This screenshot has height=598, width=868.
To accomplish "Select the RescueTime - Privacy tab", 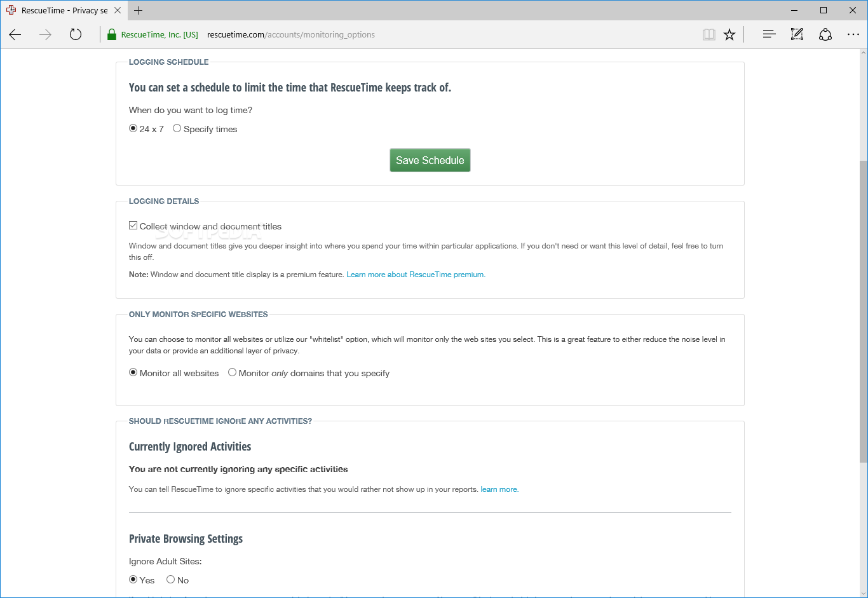I will click(x=64, y=10).
